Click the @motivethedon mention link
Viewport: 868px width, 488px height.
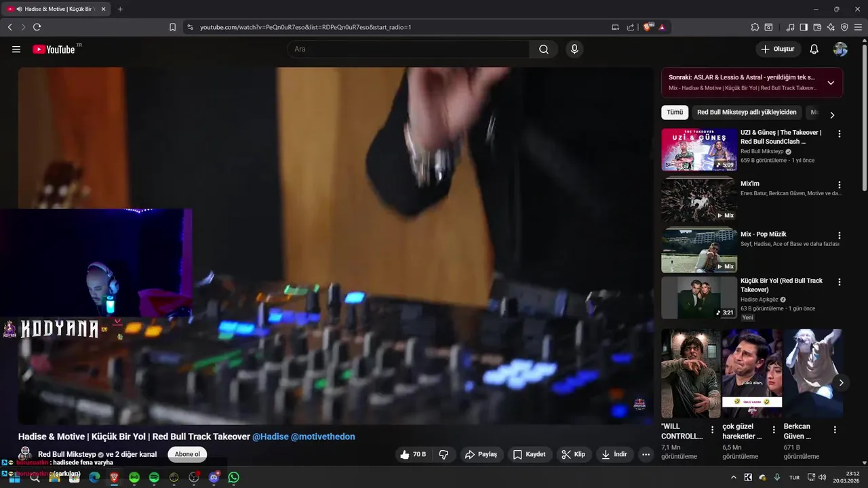tap(323, 436)
